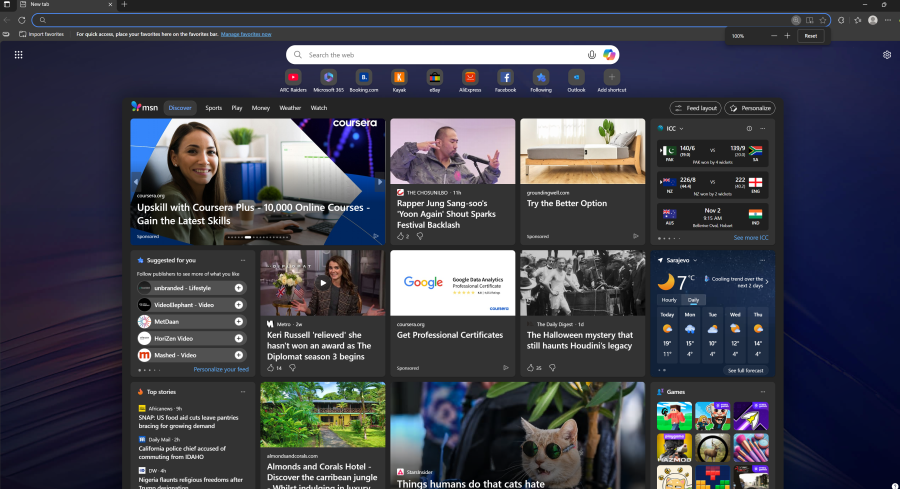Open more options on weather card
This screenshot has height=489, width=900.
(x=763, y=261)
